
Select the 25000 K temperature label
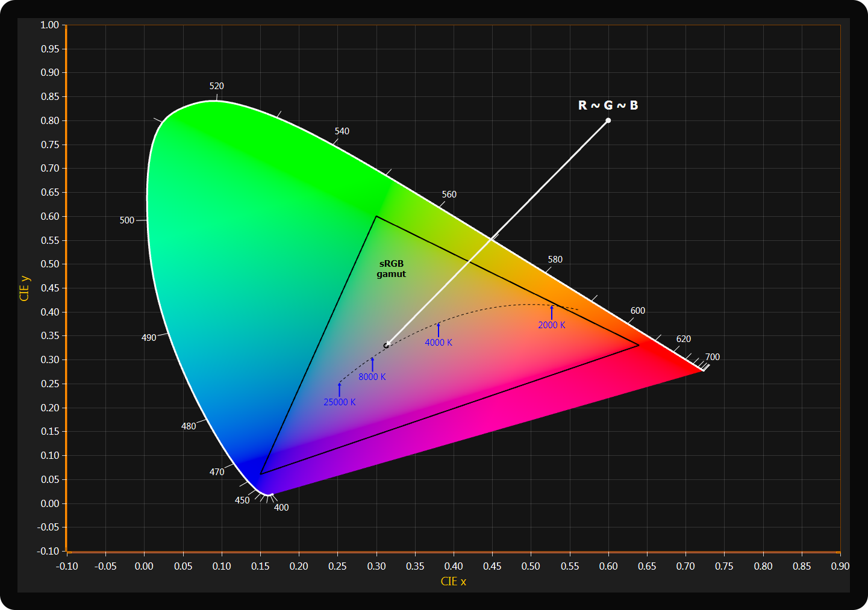click(339, 402)
